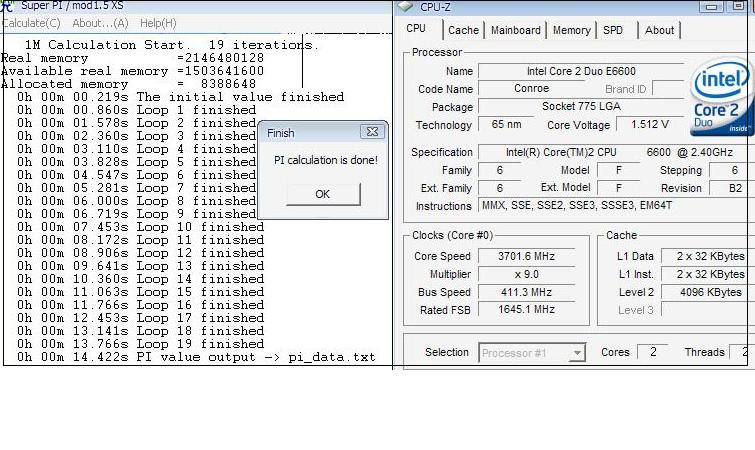Click the 'Real memory =2146480128' line

click(x=132, y=58)
